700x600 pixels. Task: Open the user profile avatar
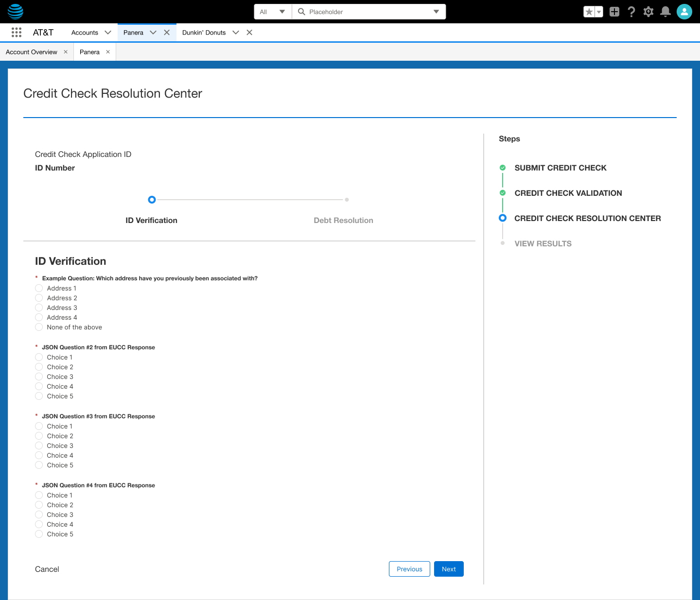tap(684, 12)
